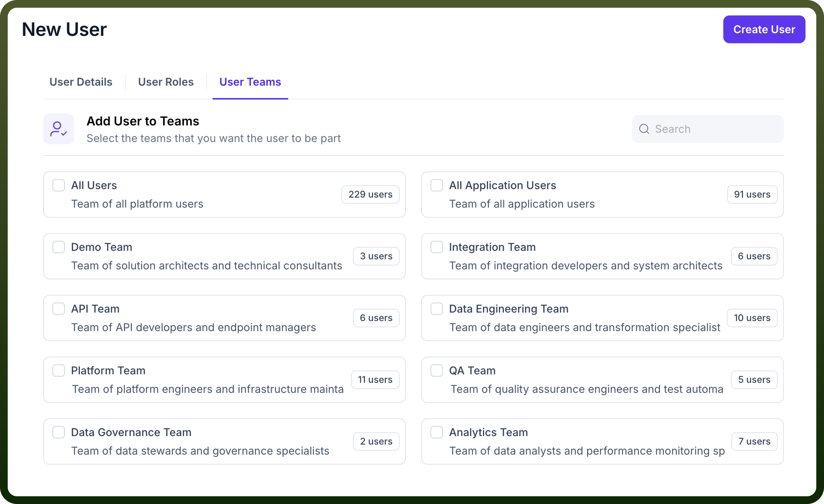Image resolution: width=824 pixels, height=504 pixels.
Task: Select the User Teams tab
Action: (x=250, y=82)
